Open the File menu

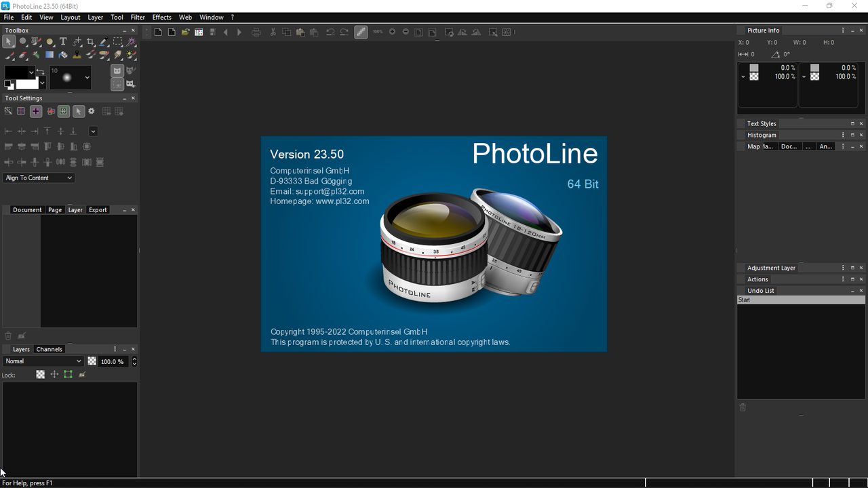point(9,18)
